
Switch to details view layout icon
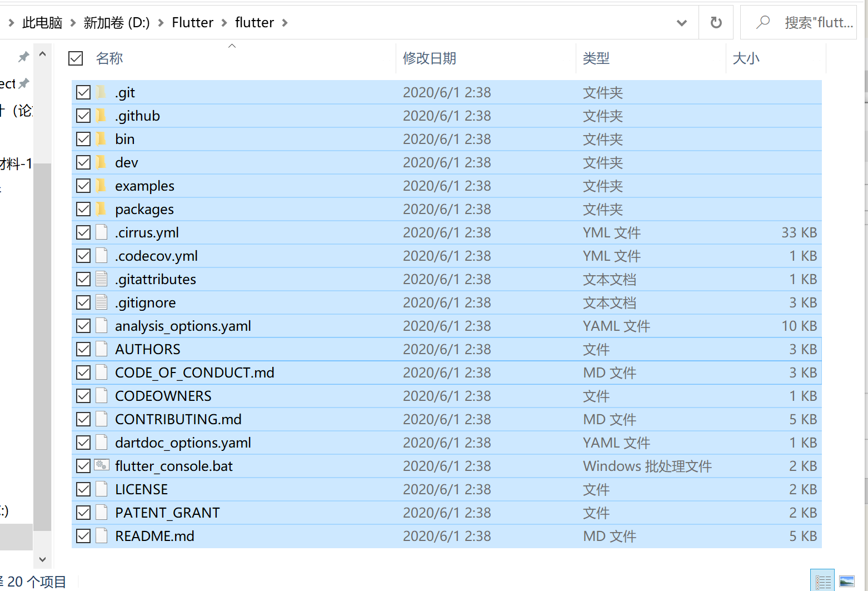click(822, 581)
